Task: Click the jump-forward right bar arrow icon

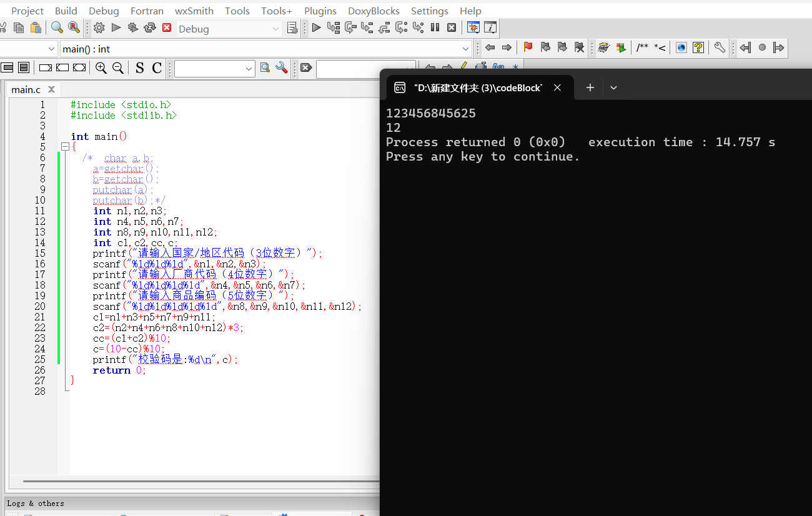Action: (778, 47)
